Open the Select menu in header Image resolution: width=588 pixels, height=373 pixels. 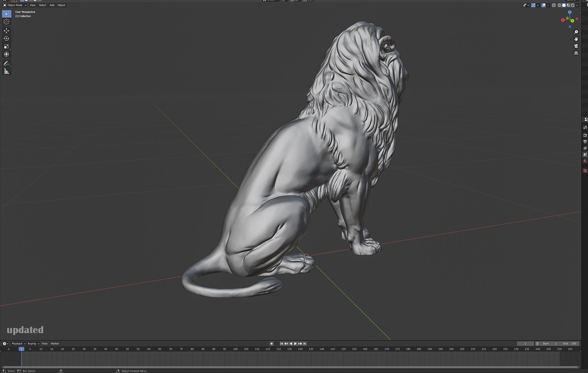[x=43, y=5]
